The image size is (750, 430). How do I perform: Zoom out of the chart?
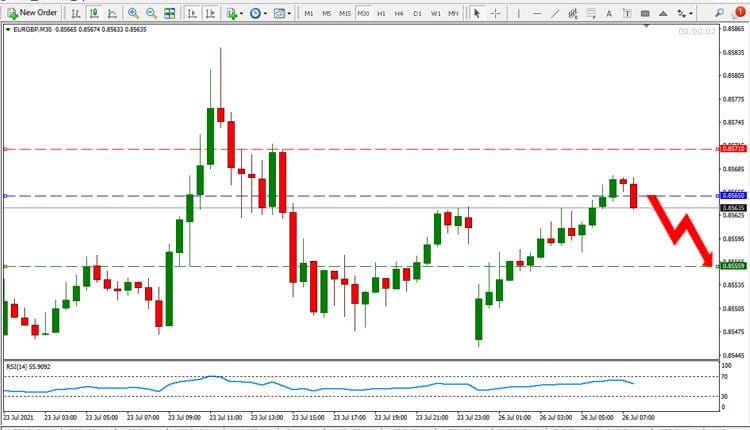coord(152,13)
